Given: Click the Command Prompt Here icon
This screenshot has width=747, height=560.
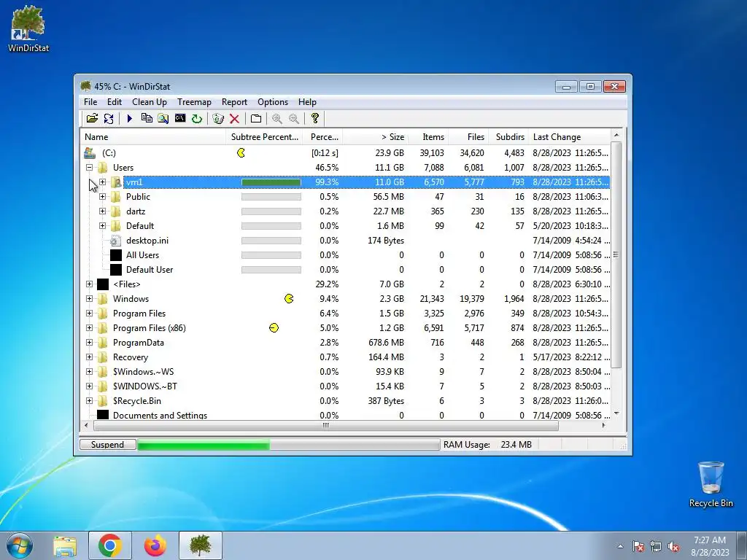Looking at the screenshot, I should pos(180,118).
